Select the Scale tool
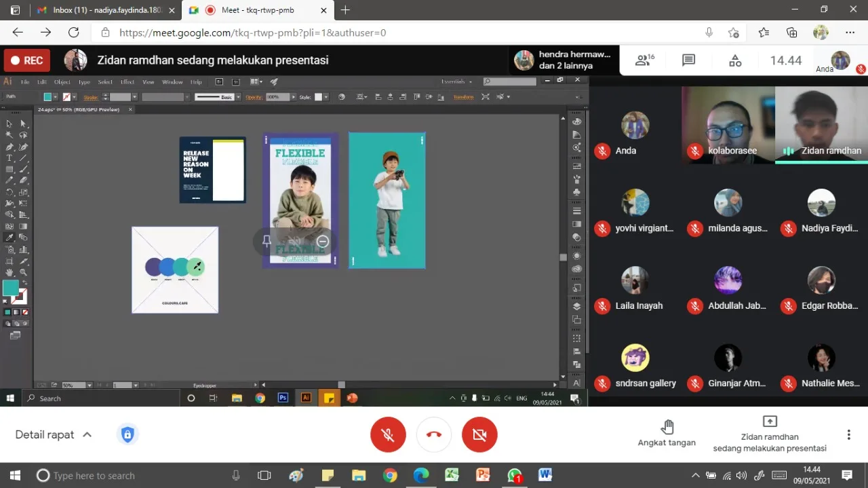Screen dimensions: 868x488 (x=23, y=192)
